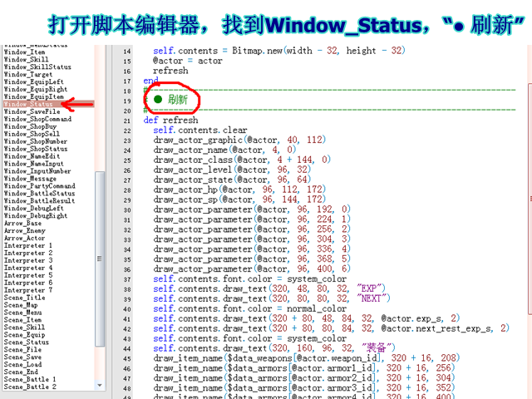This screenshot has width=532, height=399.
Task: Select Scene_Skill script entry
Action: [x=24, y=328]
